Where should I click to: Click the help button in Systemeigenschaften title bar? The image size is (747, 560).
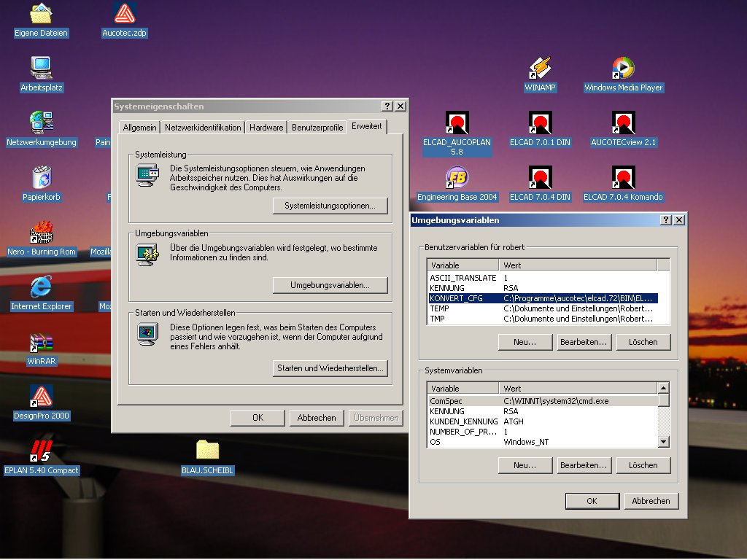[387, 106]
